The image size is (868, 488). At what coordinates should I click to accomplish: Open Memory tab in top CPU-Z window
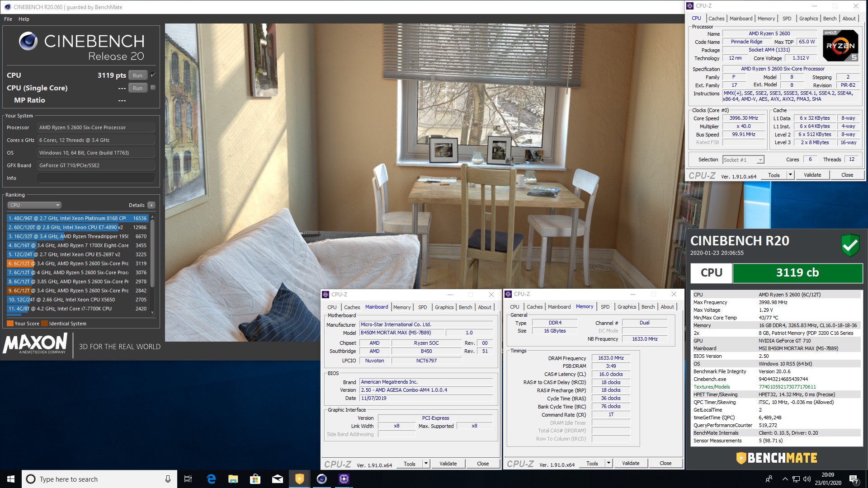(766, 19)
